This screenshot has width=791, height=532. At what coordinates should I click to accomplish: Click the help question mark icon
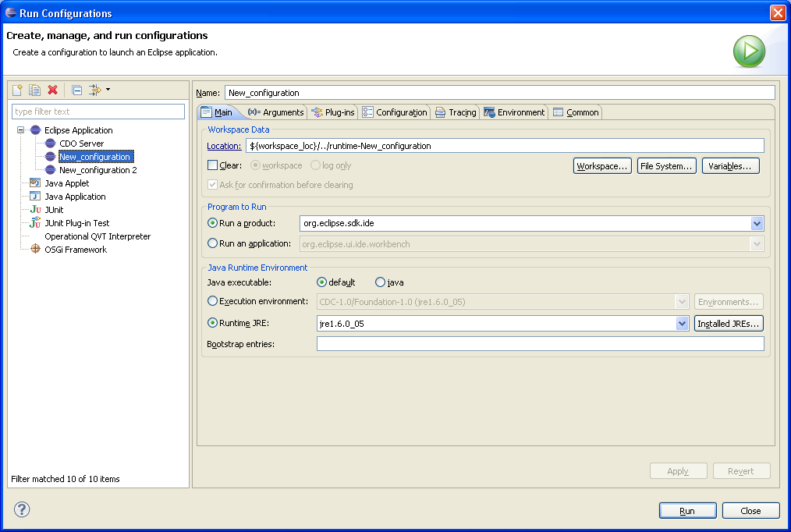pyautogui.click(x=22, y=509)
